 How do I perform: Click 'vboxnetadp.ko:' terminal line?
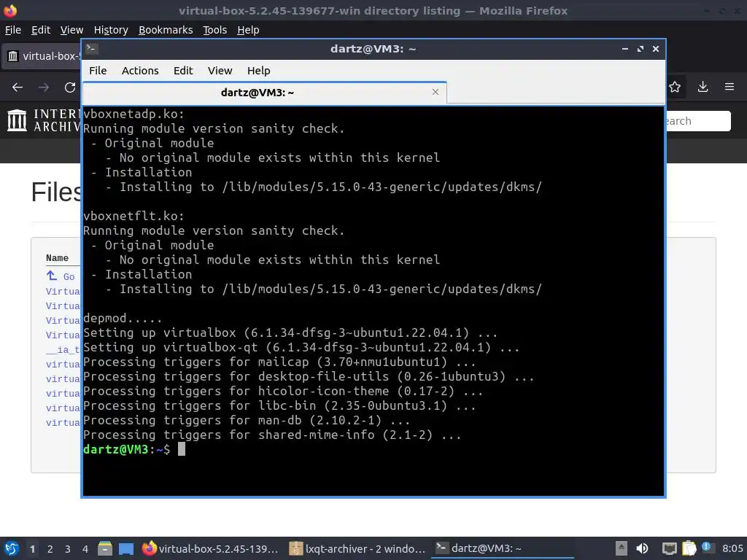point(133,114)
